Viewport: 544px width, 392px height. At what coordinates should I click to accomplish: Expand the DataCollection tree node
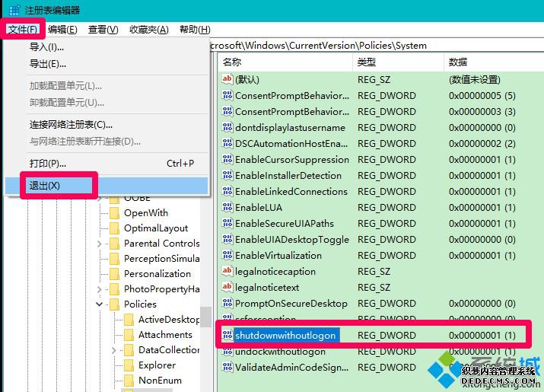(114, 350)
